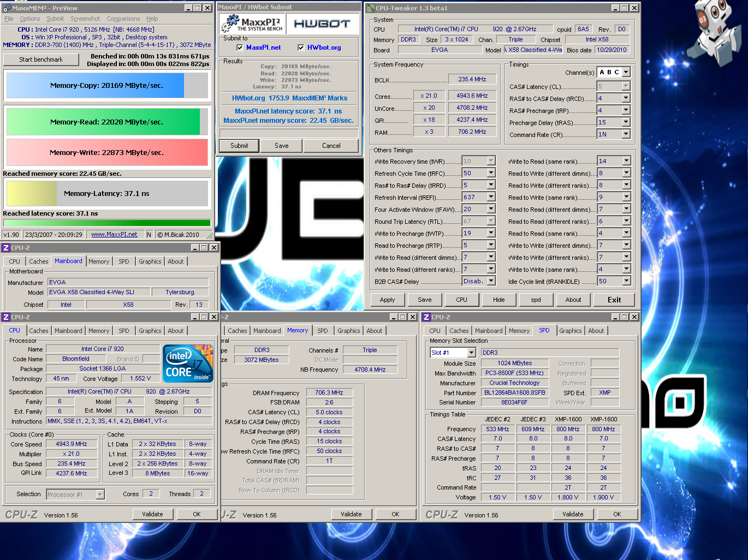This screenshot has width=748, height=560.
Task: Click the Memory-Copy result bar
Action: click(107, 86)
